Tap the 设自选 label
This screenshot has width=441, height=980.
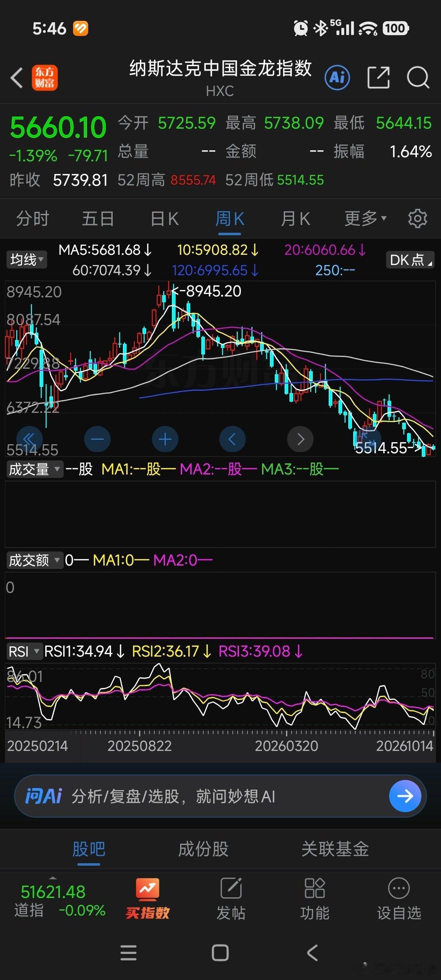399,913
